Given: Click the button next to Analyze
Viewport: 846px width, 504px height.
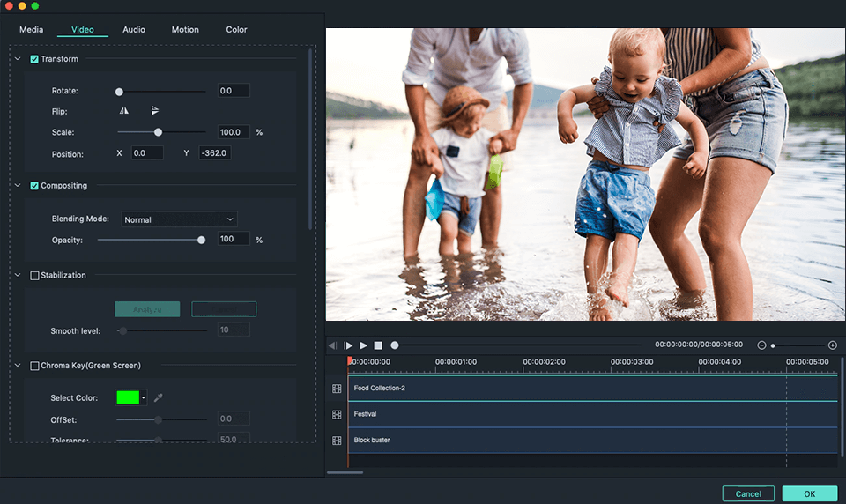Looking at the screenshot, I should (x=224, y=309).
